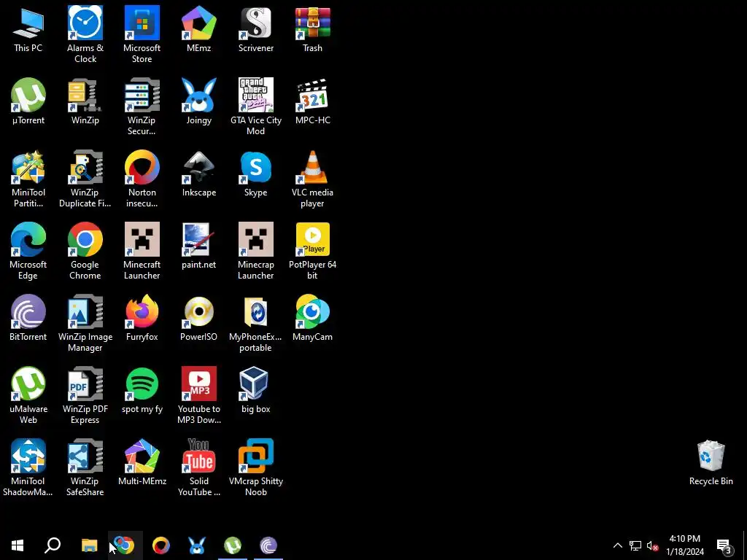Select the Joingy rabbit desktop icon
Screen dimensions: 747x560
point(198,101)
